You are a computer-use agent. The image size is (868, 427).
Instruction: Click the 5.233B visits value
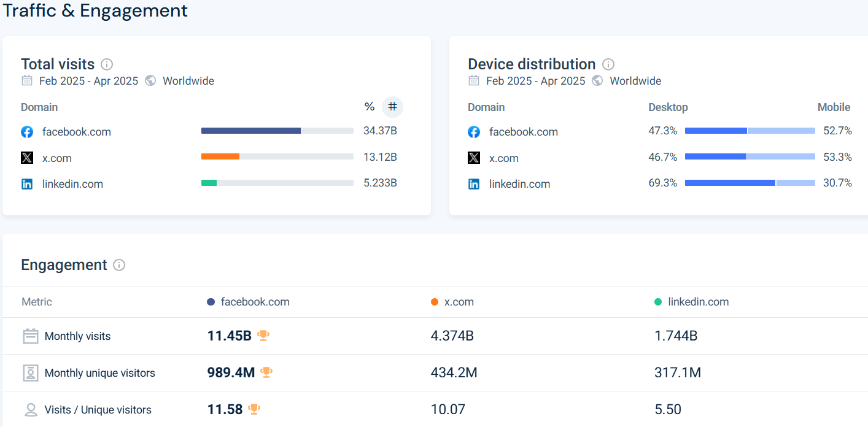pos(380,183)
